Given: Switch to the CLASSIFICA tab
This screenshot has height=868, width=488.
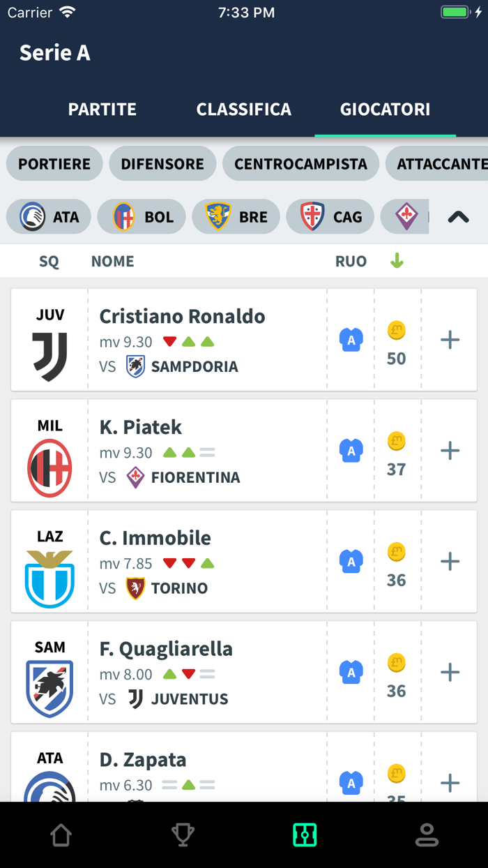Looking at the screenshot, I should tap(243, 110).
